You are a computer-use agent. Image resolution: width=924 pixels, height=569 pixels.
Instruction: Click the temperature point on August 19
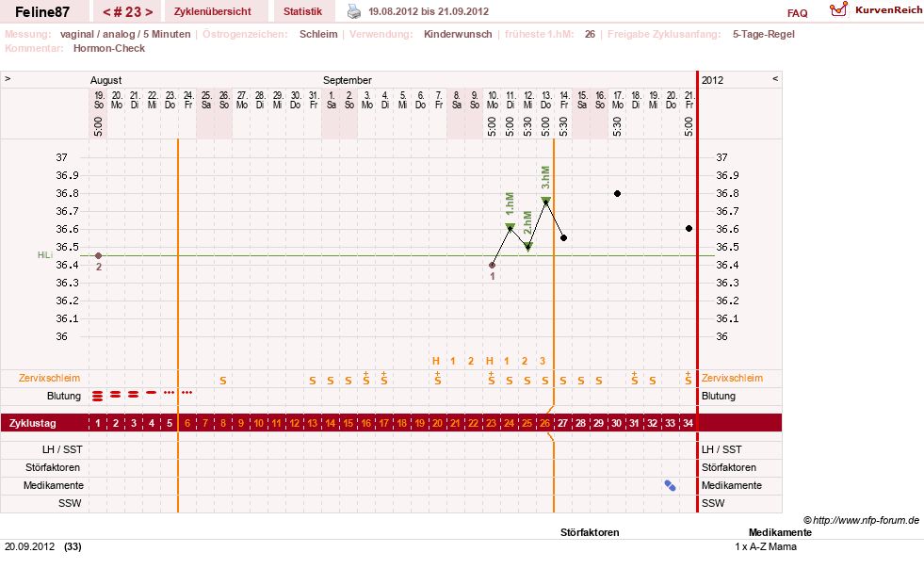(98, 256)
